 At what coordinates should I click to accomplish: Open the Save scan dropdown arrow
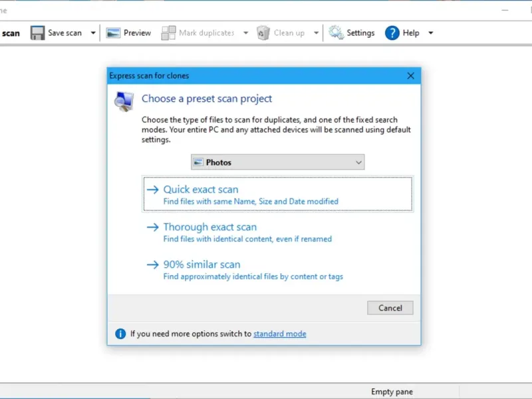click(93, 33)
